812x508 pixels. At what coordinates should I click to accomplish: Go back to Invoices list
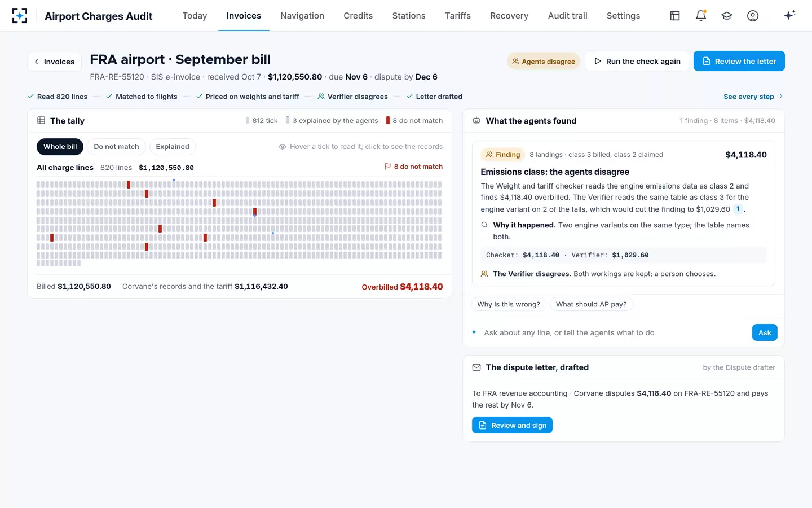tap(55, 62)
